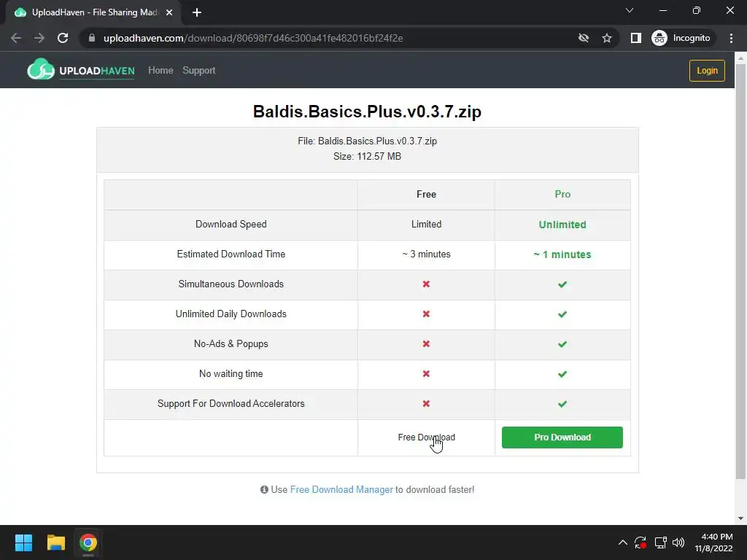The width and height of the screenshot is (747, 560).
Task: Click the green Unlimited speed text
Action: pos(562,225)
